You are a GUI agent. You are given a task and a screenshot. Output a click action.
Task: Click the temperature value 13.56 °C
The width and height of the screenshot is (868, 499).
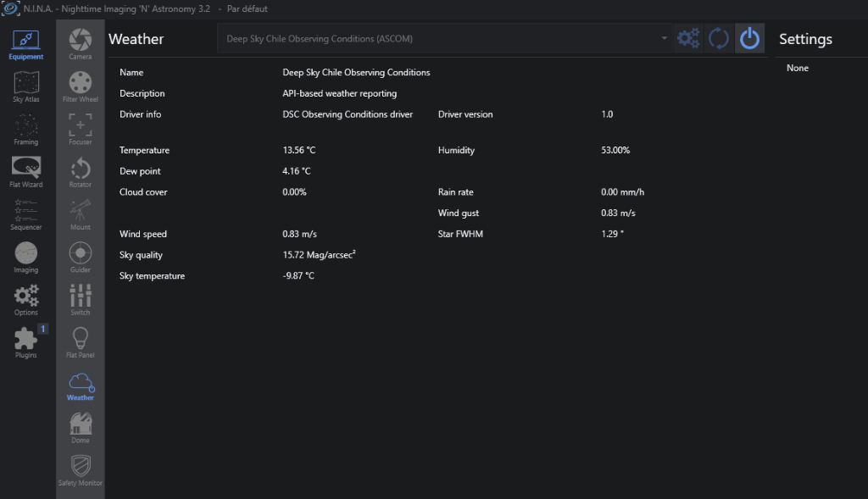pos(299,150)
